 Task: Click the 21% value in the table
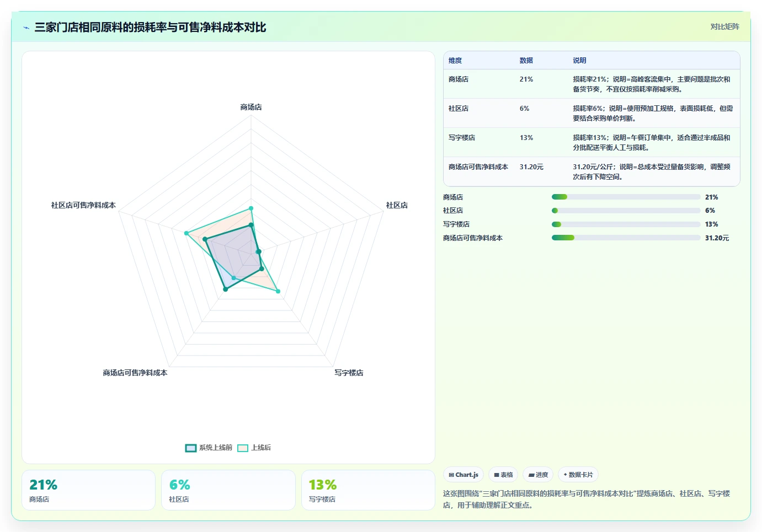coord(526,79)
